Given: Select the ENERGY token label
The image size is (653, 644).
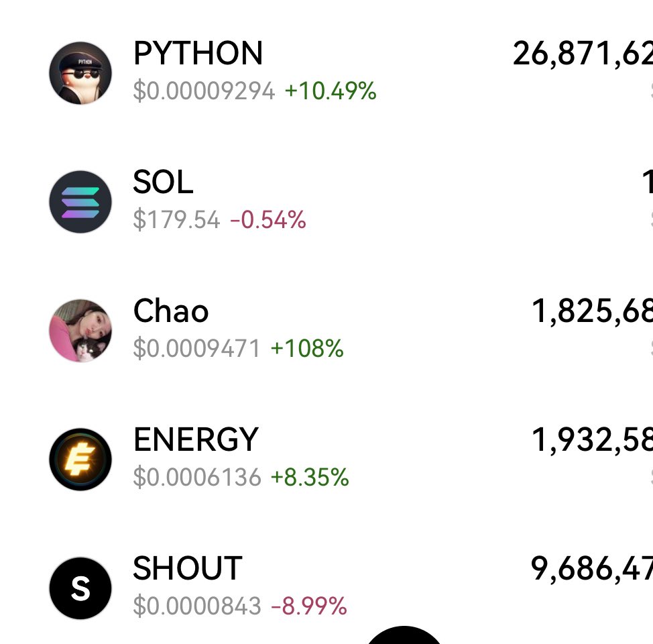Looking at the screenshot, I should [x=196, y=440].
